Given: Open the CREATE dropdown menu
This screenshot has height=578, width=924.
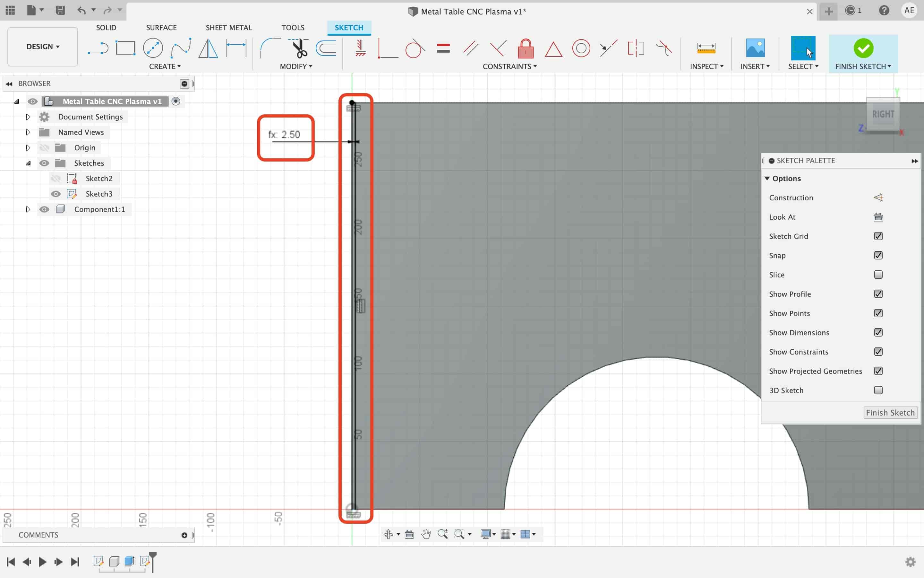Looking at the screenshot, I should 165,66.
